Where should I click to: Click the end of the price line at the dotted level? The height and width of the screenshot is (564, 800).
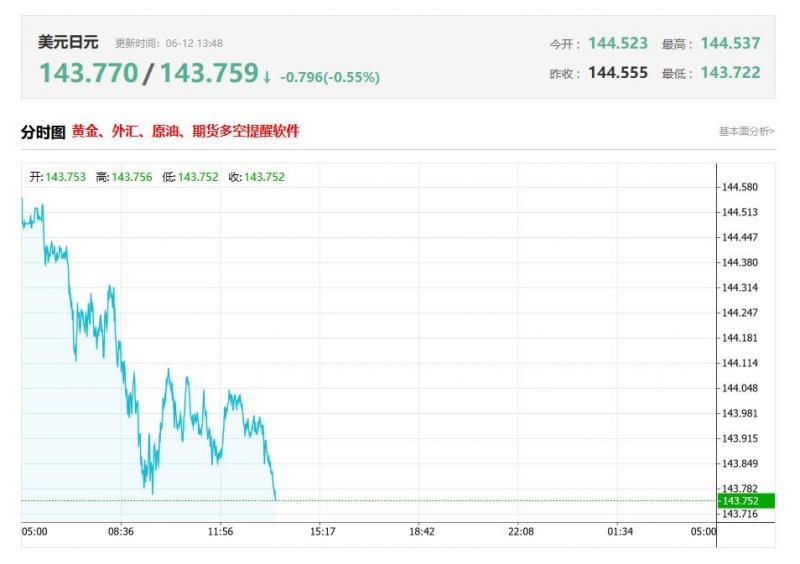point(276,500)
